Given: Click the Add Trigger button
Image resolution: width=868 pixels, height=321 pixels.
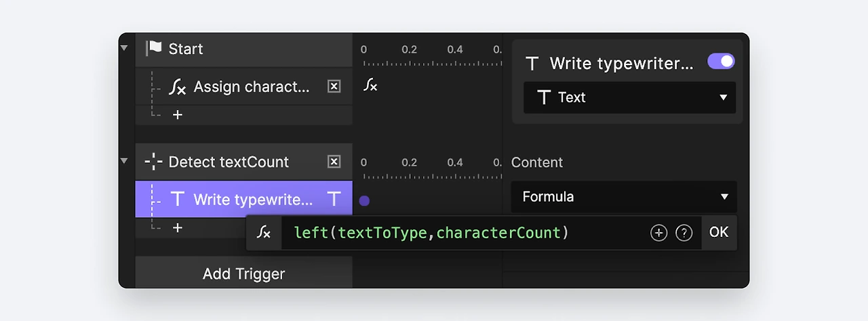Looking at the screenshot, I should (243, 274).
